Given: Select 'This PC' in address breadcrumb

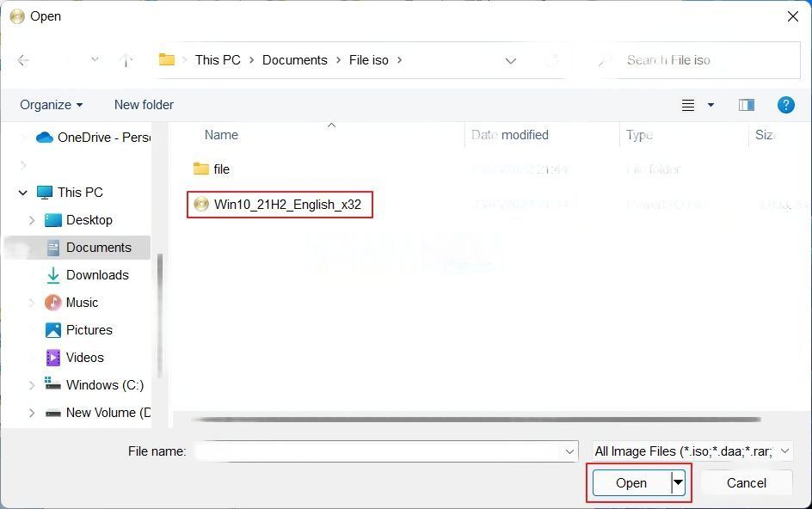Looking at the screenshot, I should pyautogui.click(x=218, y=60).
